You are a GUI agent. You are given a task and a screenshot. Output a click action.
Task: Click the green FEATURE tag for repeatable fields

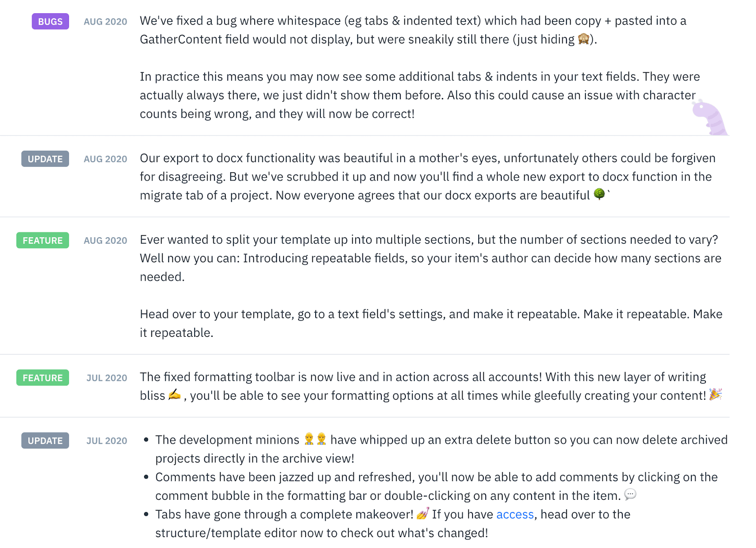tap(43, 240)
